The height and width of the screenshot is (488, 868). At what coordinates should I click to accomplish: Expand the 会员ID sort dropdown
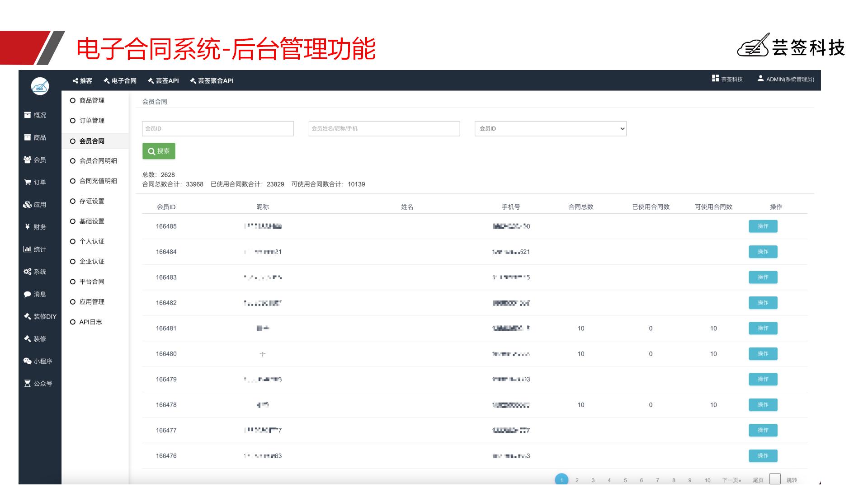[x=550, y=129]
